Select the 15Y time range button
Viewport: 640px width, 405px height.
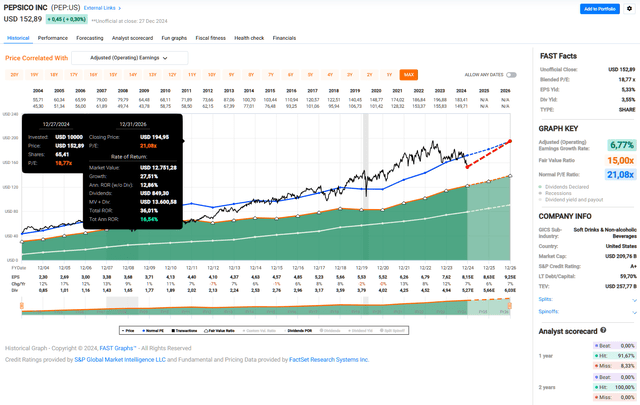(x=113, y=75)
